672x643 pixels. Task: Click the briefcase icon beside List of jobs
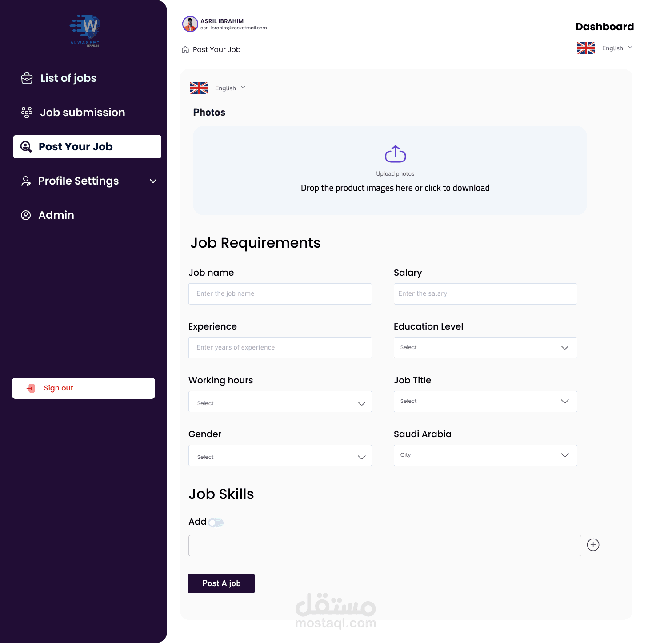tap(27, 78)
